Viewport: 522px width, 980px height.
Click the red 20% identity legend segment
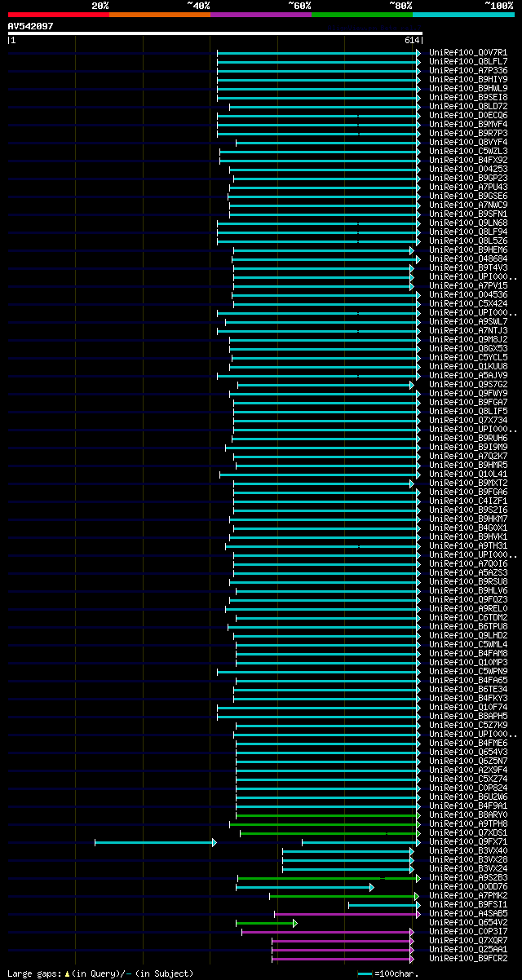(x=59, y=15)
